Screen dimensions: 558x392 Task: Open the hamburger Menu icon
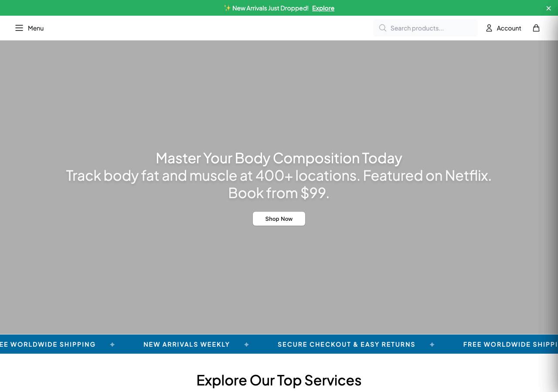19,28
